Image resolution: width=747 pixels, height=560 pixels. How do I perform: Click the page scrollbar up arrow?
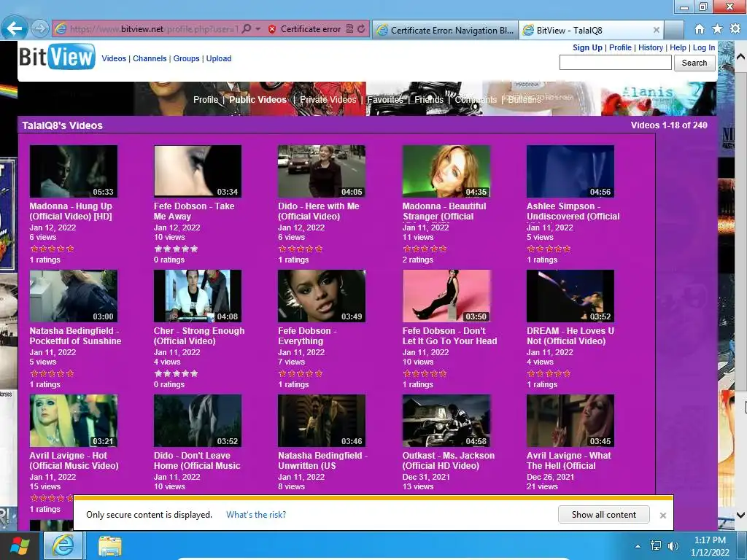[740, 56]
